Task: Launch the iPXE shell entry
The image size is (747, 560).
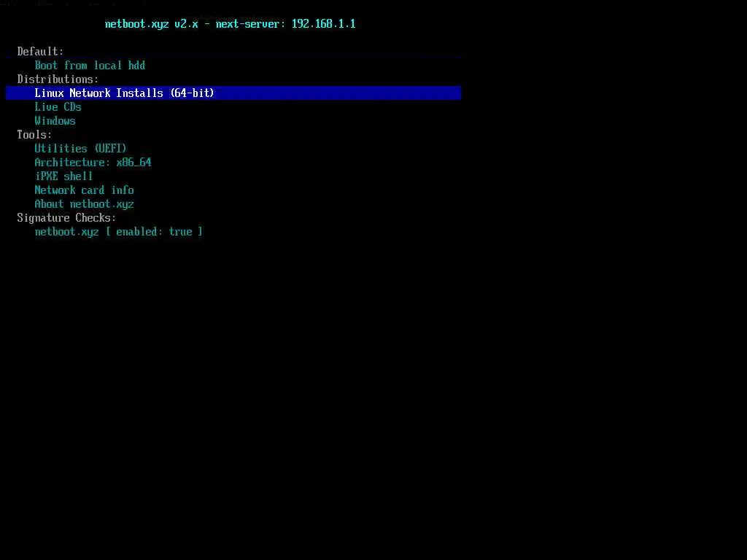Action: click(x=64, y=176)
